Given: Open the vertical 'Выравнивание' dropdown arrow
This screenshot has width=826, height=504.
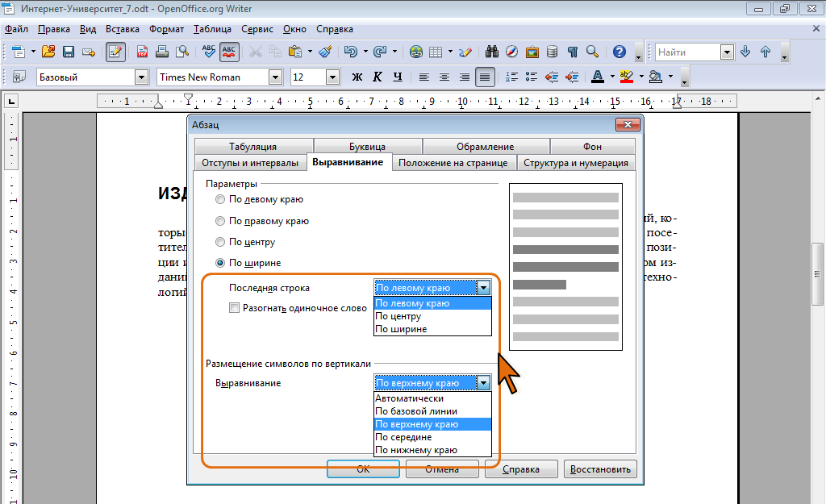Looking at the screenshot, I should click(x=484, y=383).
